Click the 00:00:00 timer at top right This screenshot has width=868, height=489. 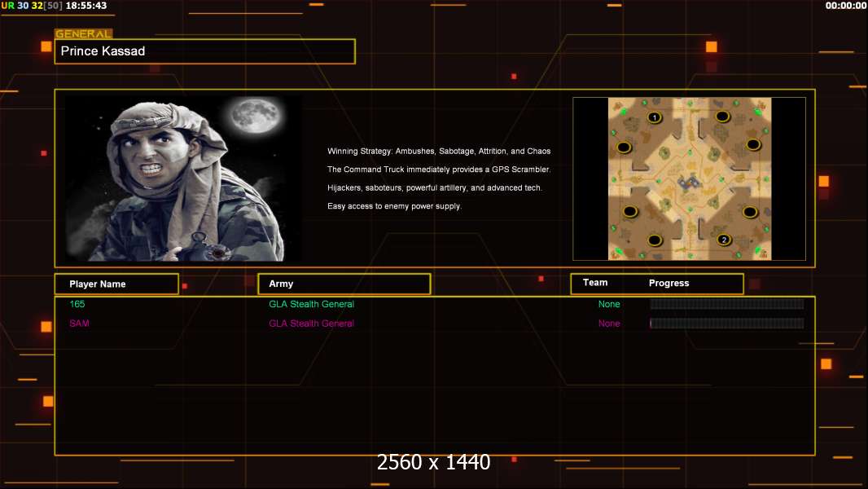pos(846,6)
